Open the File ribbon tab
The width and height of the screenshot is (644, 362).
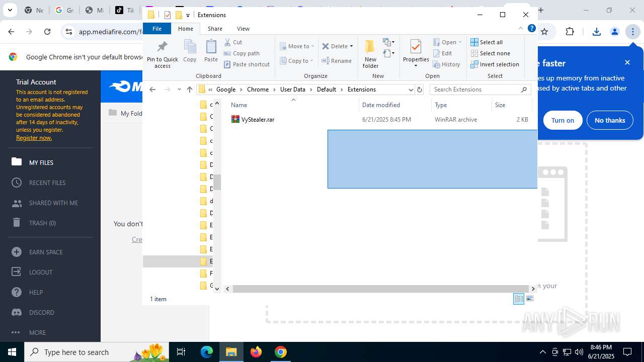pos(157,29)
